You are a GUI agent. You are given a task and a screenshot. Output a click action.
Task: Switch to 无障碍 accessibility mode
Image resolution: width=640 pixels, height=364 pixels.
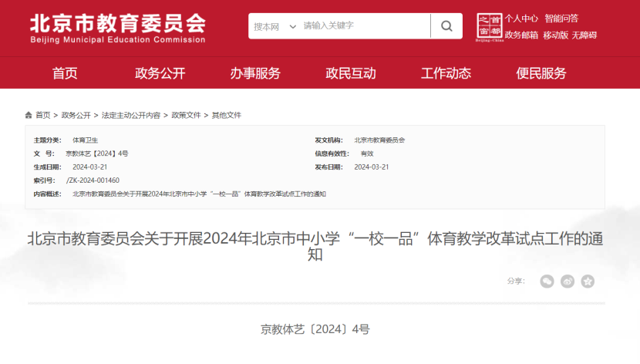(584, 35)
